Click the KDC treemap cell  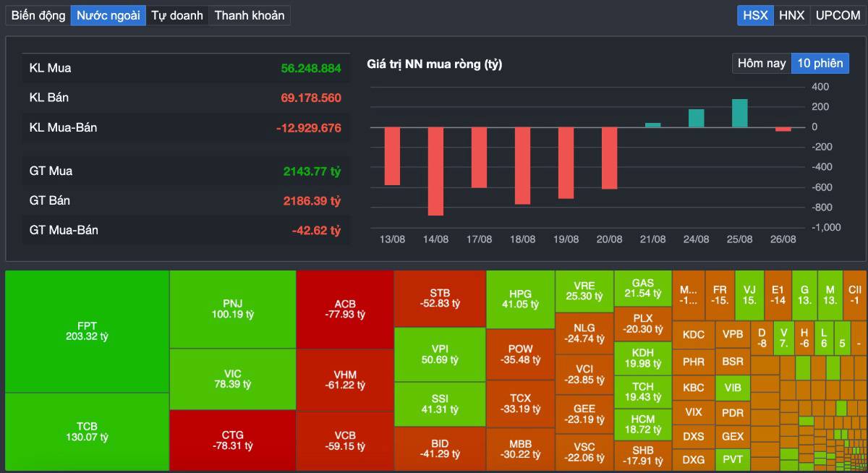tap(694, 335)
